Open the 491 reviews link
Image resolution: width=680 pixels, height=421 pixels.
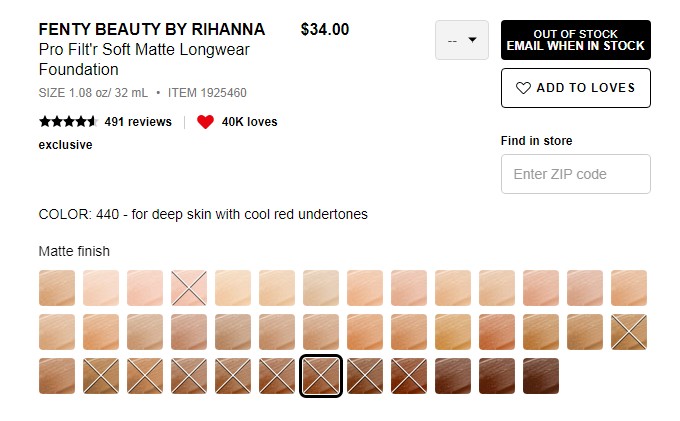138,122
